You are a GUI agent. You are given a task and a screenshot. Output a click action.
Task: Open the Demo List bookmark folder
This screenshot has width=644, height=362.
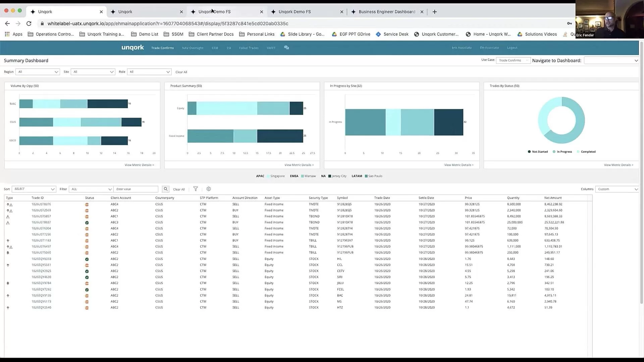(x=145, y=34)
